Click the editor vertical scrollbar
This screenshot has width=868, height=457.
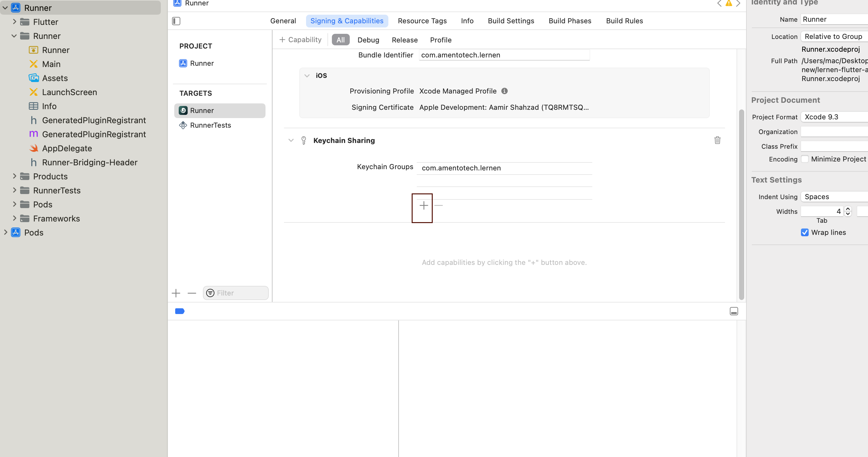click(x=741, y=205)
